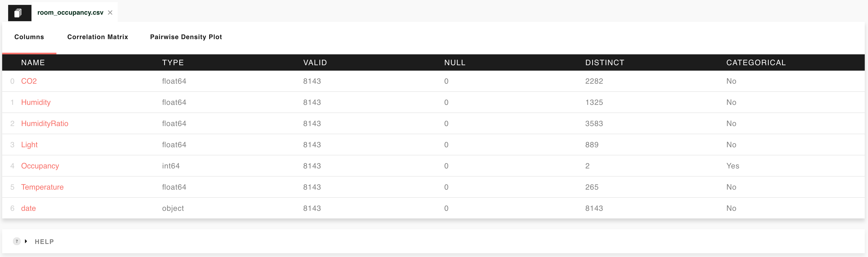Select the room_occupancy.csv file tab
The image size is (868, 257).
pos(70,12)
